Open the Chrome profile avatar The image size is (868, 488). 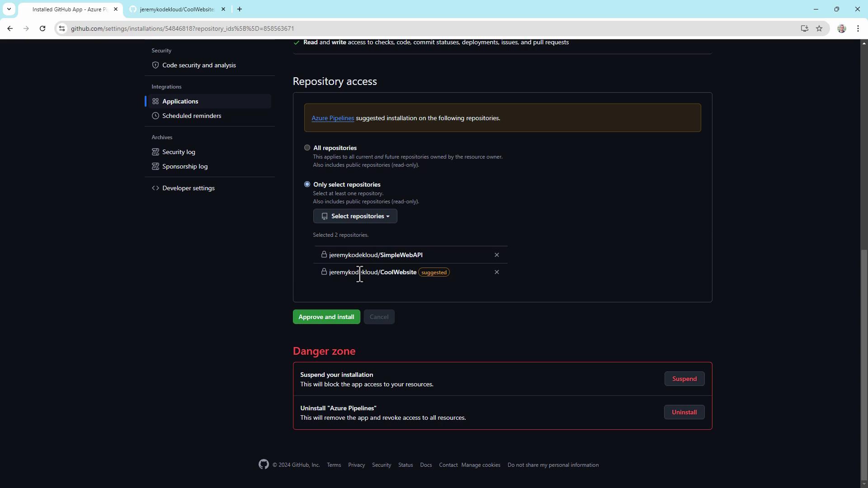pos(842,28)
